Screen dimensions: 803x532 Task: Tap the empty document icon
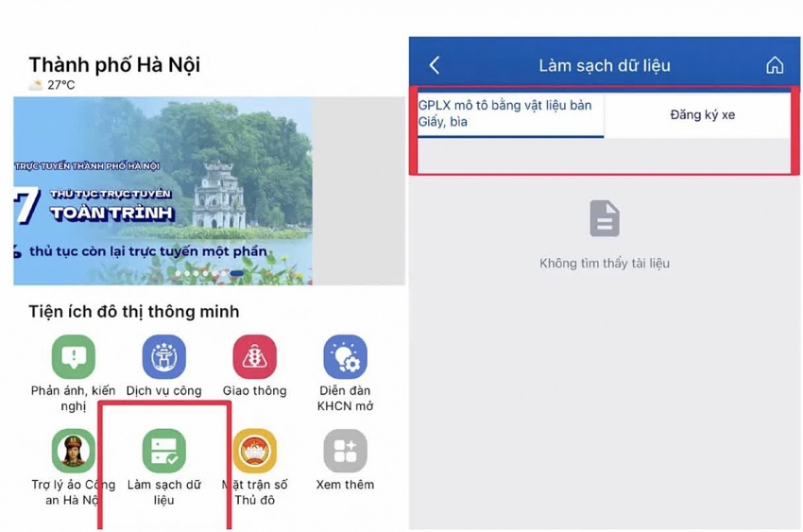[605, 218]
